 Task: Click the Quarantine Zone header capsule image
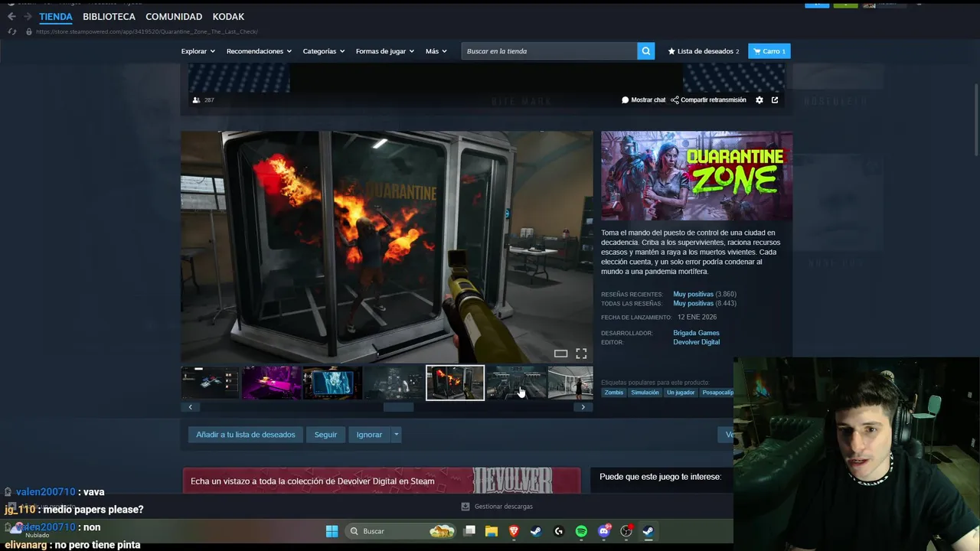[x=697, y=176]
